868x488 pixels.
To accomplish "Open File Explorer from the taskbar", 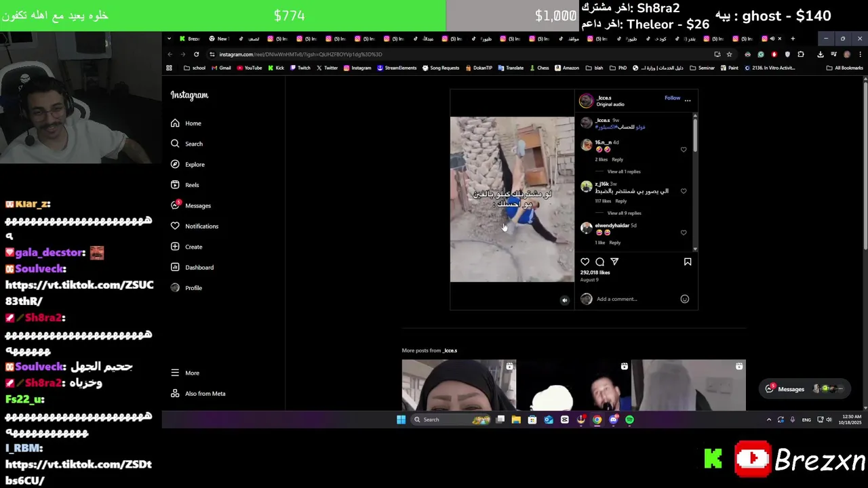I will [x=516, y=420].
